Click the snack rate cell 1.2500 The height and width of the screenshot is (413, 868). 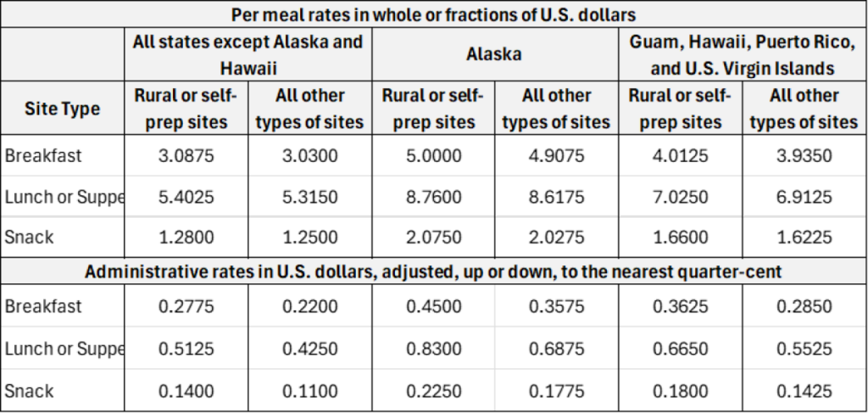pyautogui.click(x=309, y=237)
